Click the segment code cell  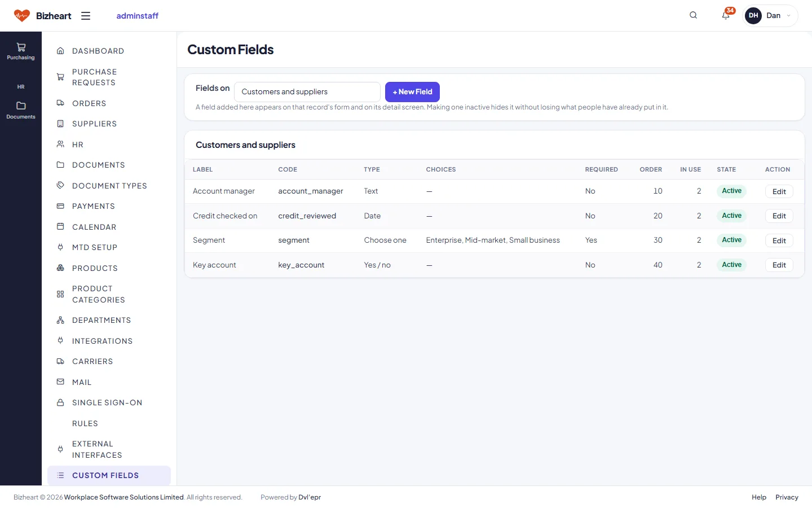click(294, 240)
